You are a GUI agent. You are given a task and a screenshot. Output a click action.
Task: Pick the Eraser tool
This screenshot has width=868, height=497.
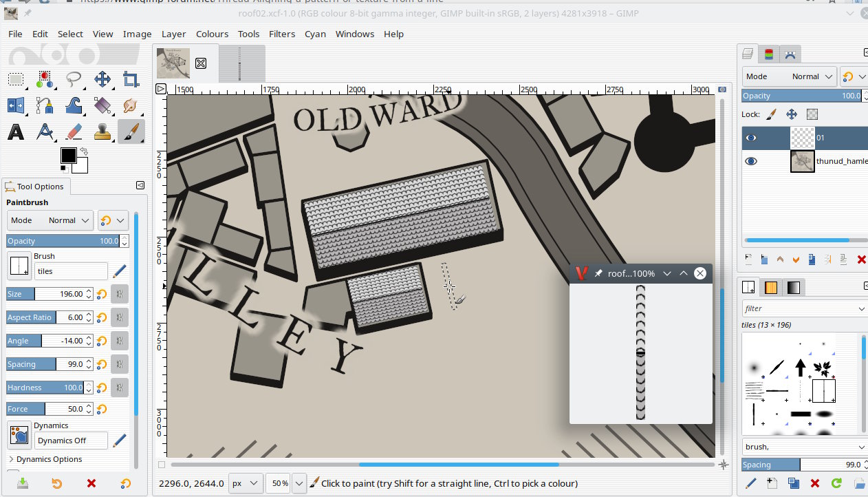74,131
